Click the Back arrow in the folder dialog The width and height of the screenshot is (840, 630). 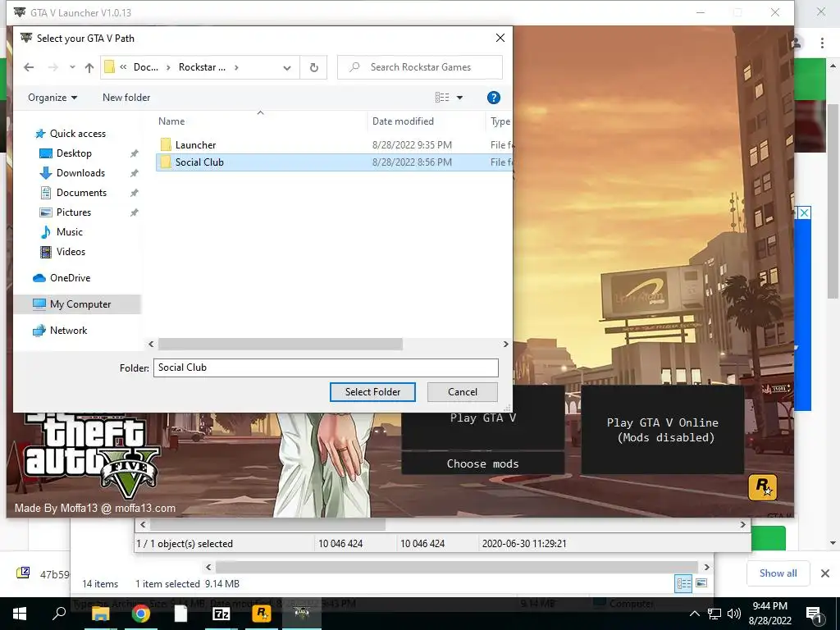[x=29, y=67]
